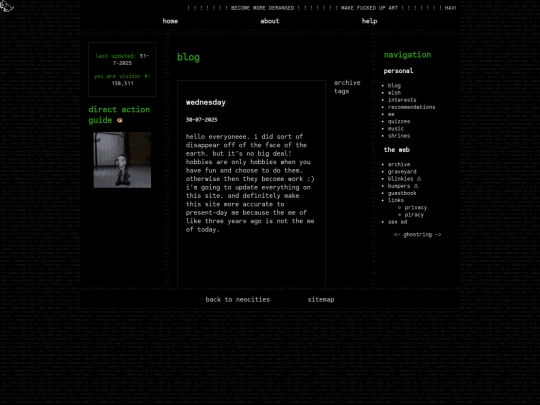The image size is (540, 405).
Task: Click the marquee text 'MAKE FUCKED UP ART'
Action: coord(369,8)
